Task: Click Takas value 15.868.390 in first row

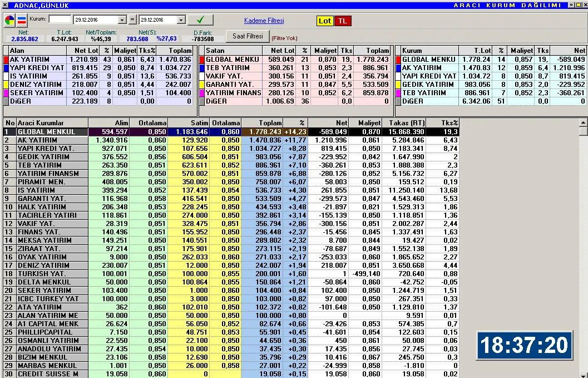Action: point(406,132)
